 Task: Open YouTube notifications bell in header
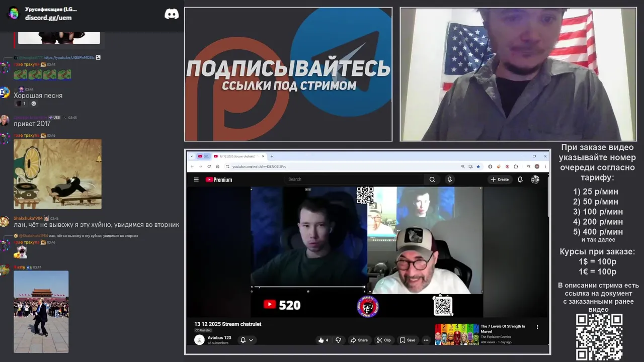pyautogui.click(x=520, y=179)
